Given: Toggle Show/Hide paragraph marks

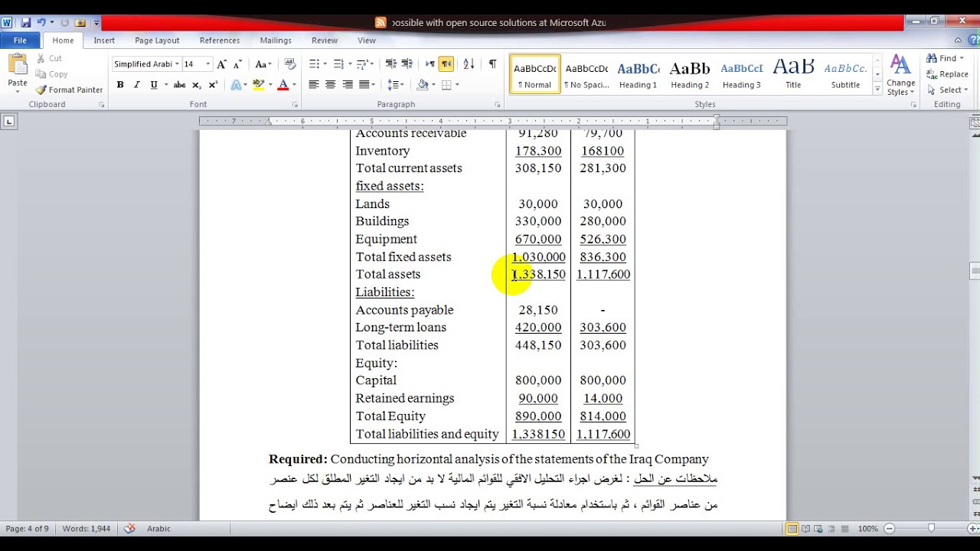Looking at the screenshot, I should (492, 64).
